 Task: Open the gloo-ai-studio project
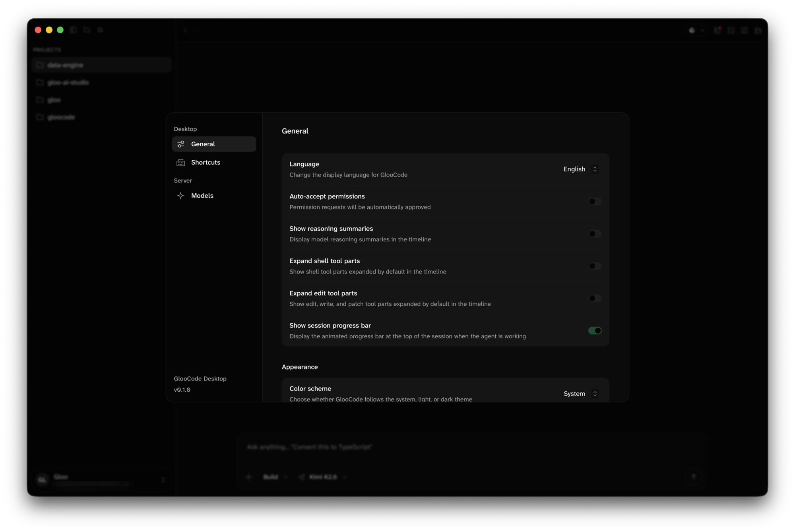click(101, 82)
